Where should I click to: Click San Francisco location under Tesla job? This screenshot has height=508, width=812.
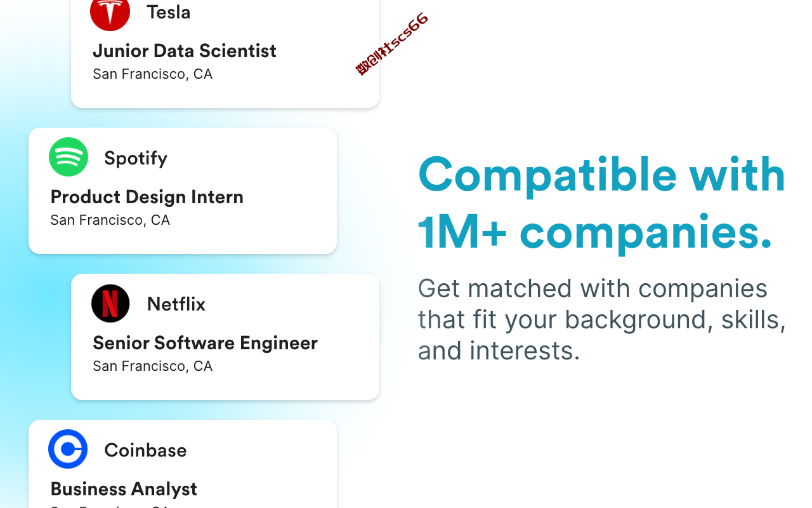tap(152, 74)
